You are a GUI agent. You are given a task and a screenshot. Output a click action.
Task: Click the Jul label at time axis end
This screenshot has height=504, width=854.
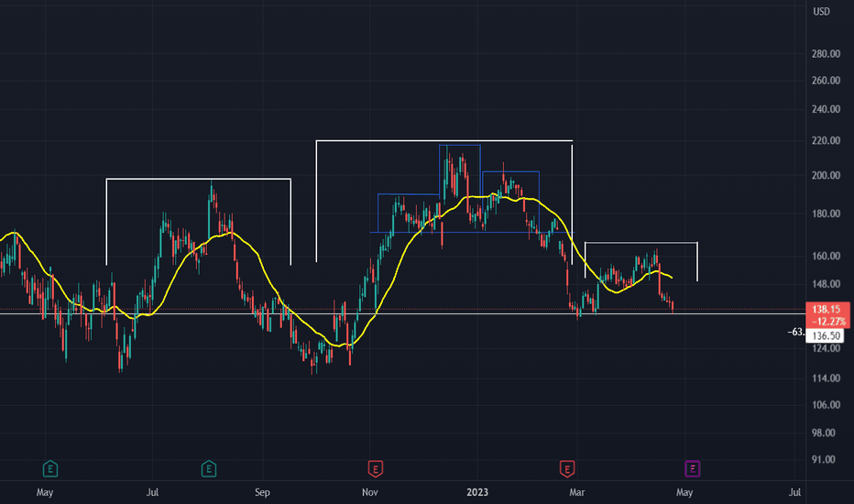(794, 493)
